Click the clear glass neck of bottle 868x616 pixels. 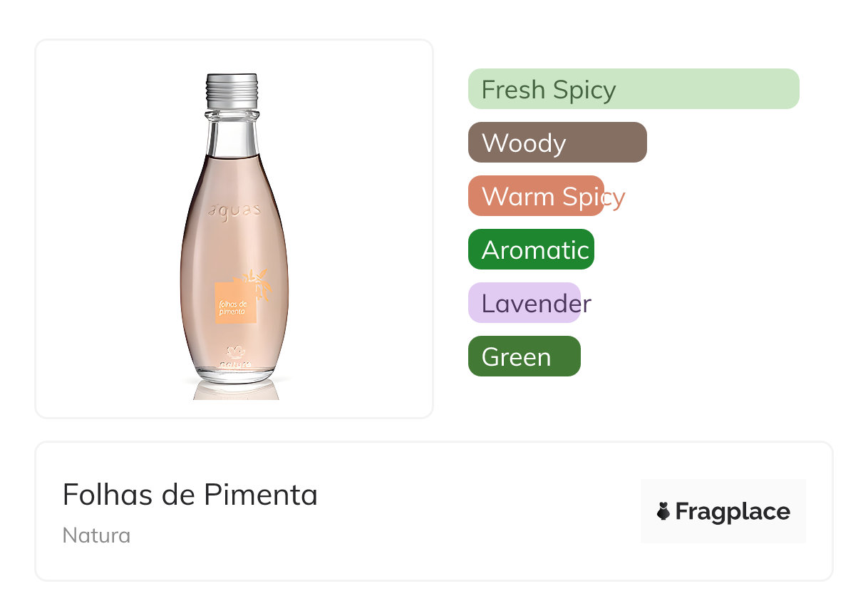(x=231, y=135)
